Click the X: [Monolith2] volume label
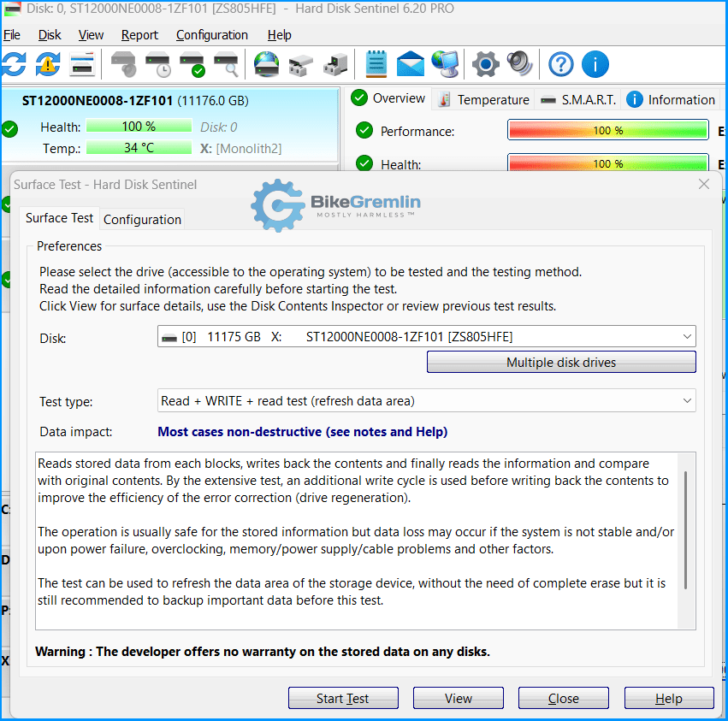Viewport: 728px width, 721px height. pyautogui.click(x=240, y=149)
